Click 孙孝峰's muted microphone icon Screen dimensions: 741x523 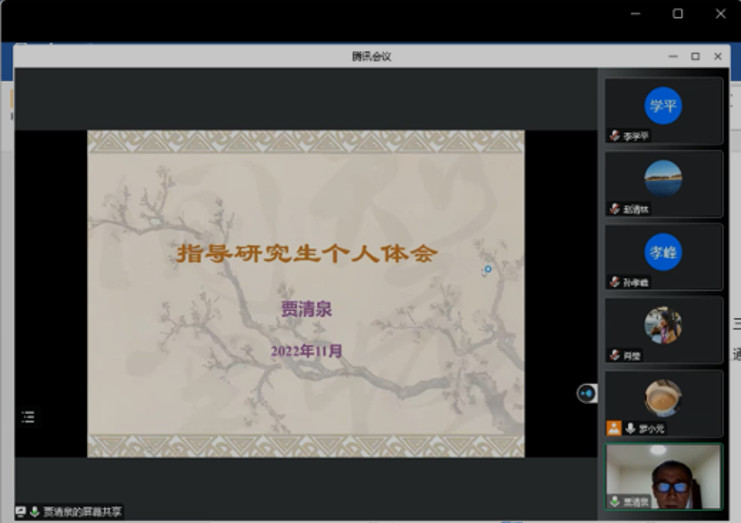(615, 282)
